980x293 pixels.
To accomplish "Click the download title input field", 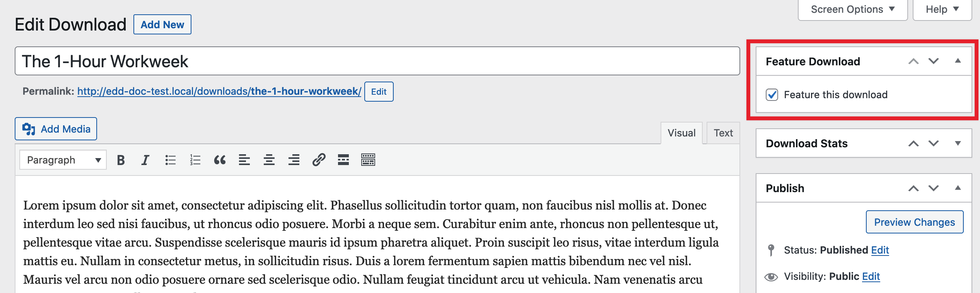I will coord(377,61).
